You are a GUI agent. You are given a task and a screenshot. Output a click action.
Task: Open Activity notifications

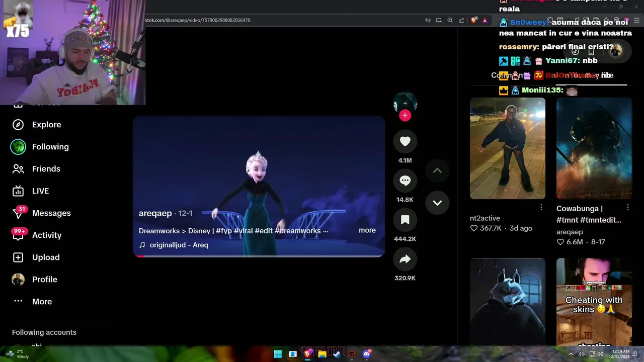[x=36, y=235]
